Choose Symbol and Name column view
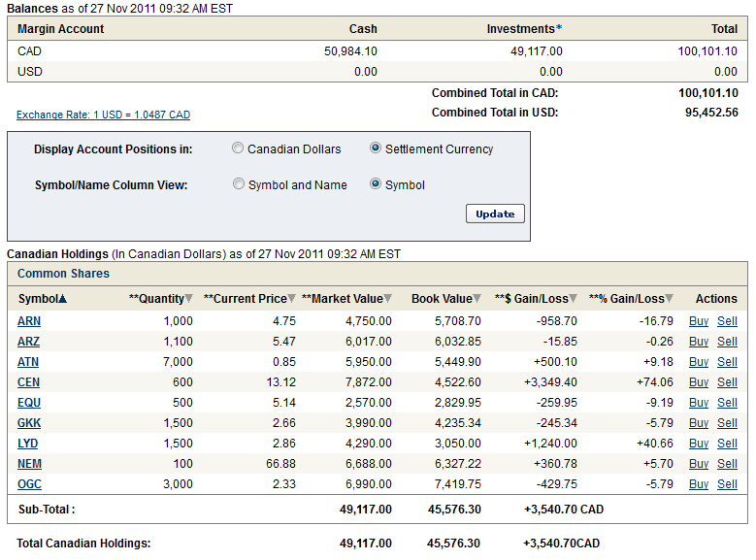 [x=239, y=184]
